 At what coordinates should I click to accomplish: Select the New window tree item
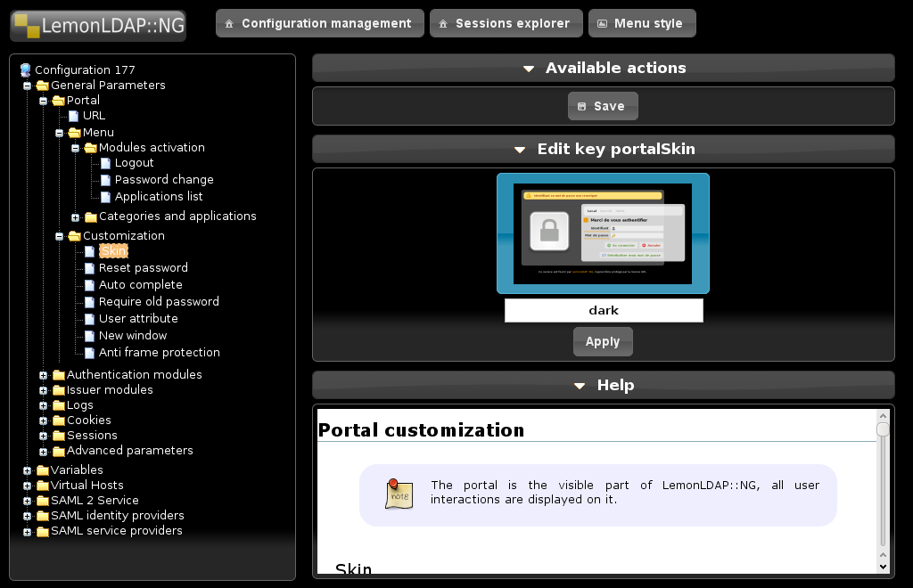click(x=133, y=336)
